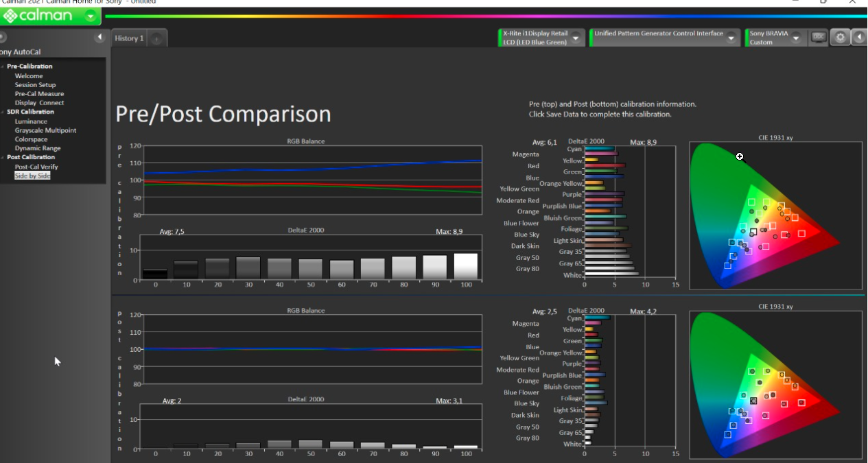The image size is (868, 463).
Task: Select the Side by Side step
Action: click(x=33, y=176)
